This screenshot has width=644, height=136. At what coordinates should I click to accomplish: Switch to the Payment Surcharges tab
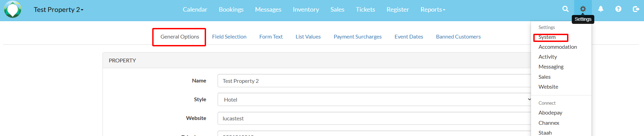click(x=358, y=37)
